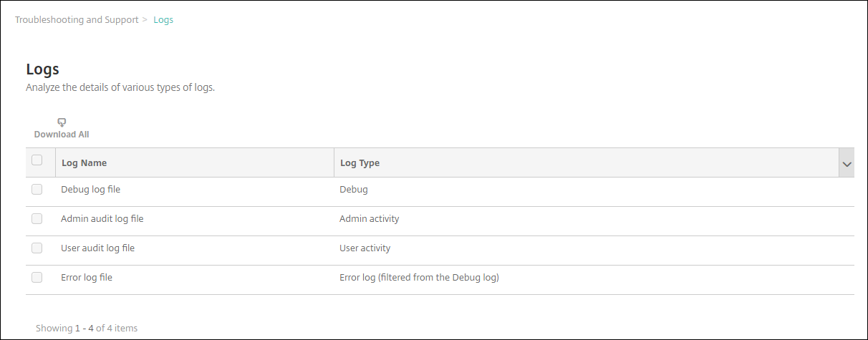Click the User activity log type cell
The image size is (868, 340).
point(365,248)
